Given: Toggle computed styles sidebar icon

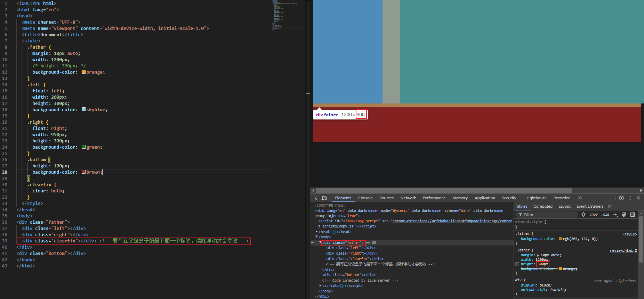Looking at the screenshot, I should pos(633,215).
